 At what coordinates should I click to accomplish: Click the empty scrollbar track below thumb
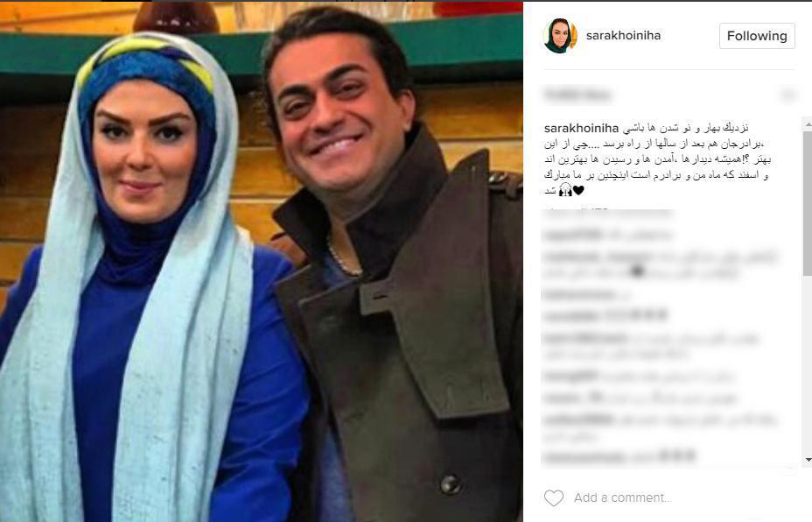808,365
